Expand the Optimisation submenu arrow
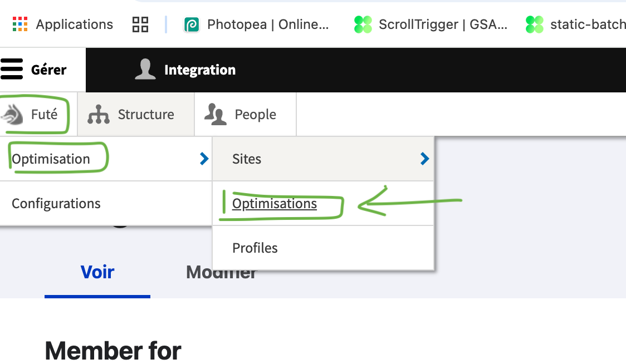 [204, 159]
